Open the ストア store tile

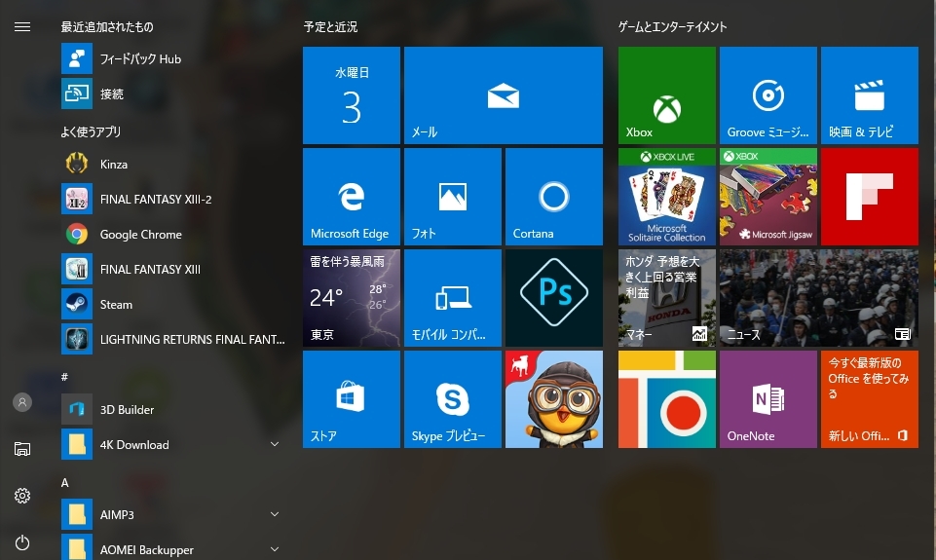352,398
